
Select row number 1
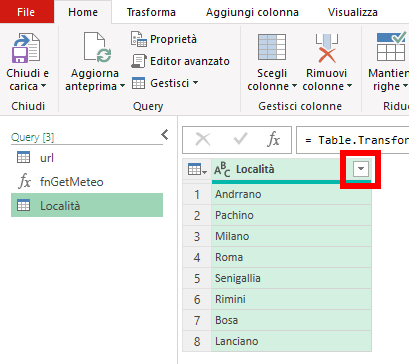click(x=197, y=194)
